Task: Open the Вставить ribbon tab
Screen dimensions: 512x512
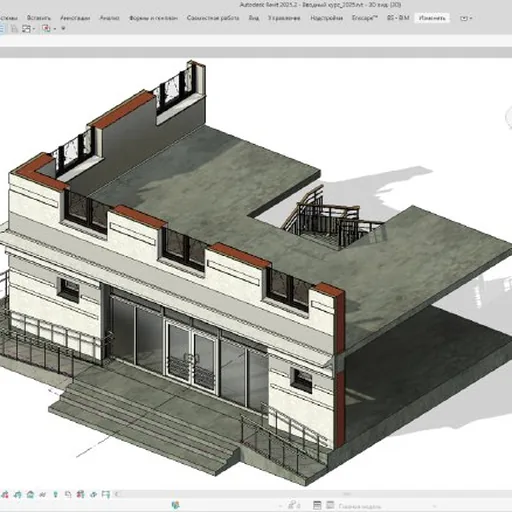Action: click(39, 18)
